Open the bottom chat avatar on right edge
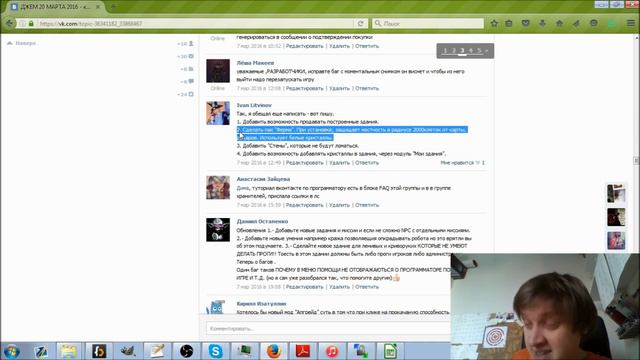 tap(616, 241)
